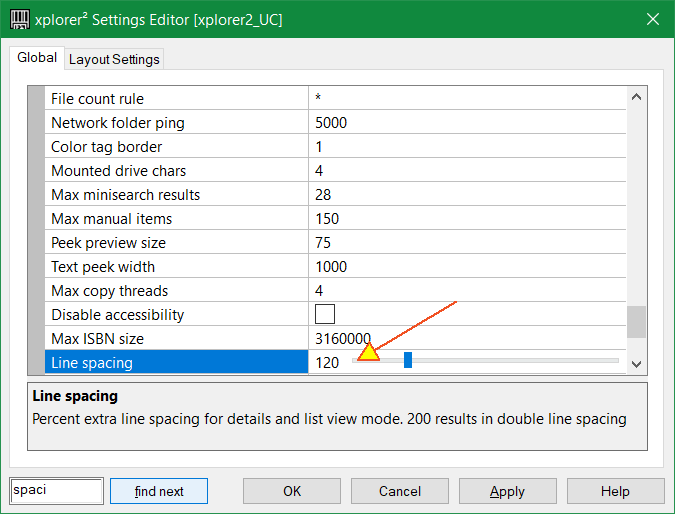Click the value '28' for Max minisearch results
This screenshot has width=675, height=514.
tap(323, 195)
